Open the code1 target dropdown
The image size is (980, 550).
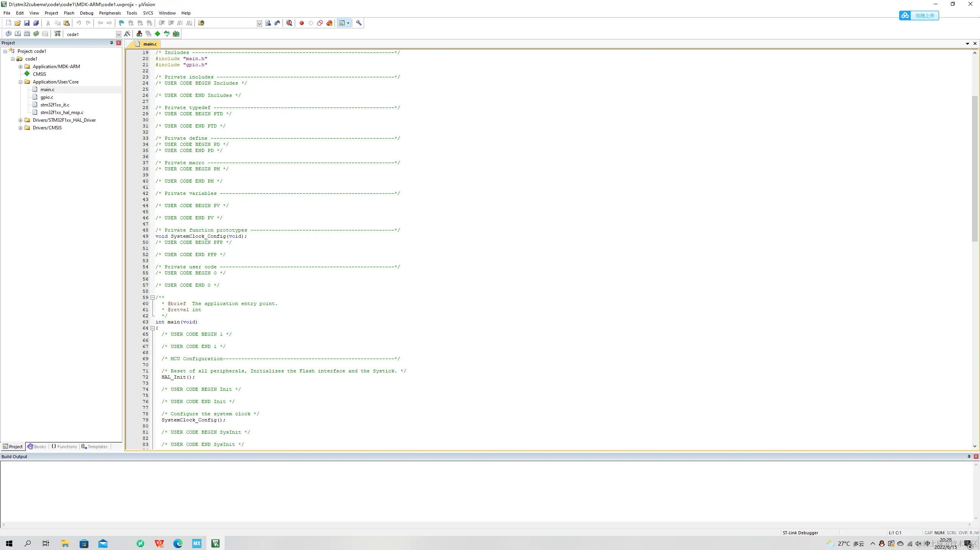[x=118, y=34]
